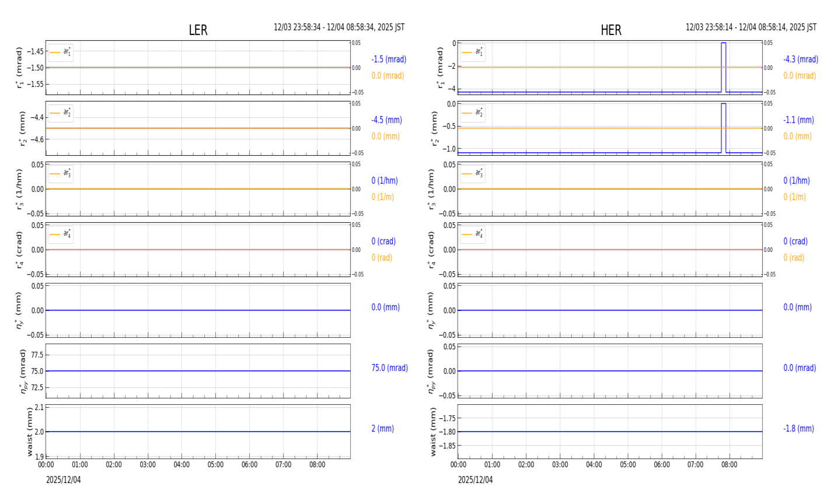Click the 04:00 tick on LER time axis
Screen dimensions: 824x504
[x=181, y=465]
